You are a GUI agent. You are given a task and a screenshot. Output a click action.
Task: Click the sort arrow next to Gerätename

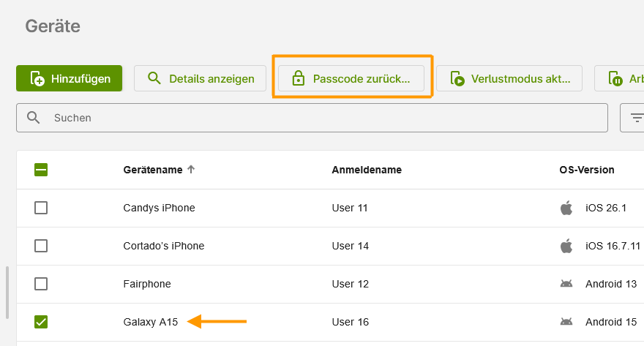pyautogui.click(x=191, y=169)
